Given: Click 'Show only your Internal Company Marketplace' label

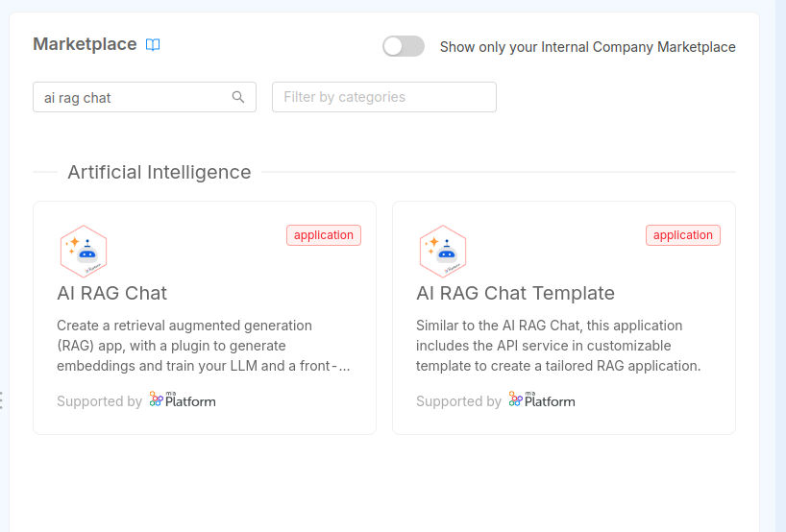Looking at the screenshot, I should point(588,47).
